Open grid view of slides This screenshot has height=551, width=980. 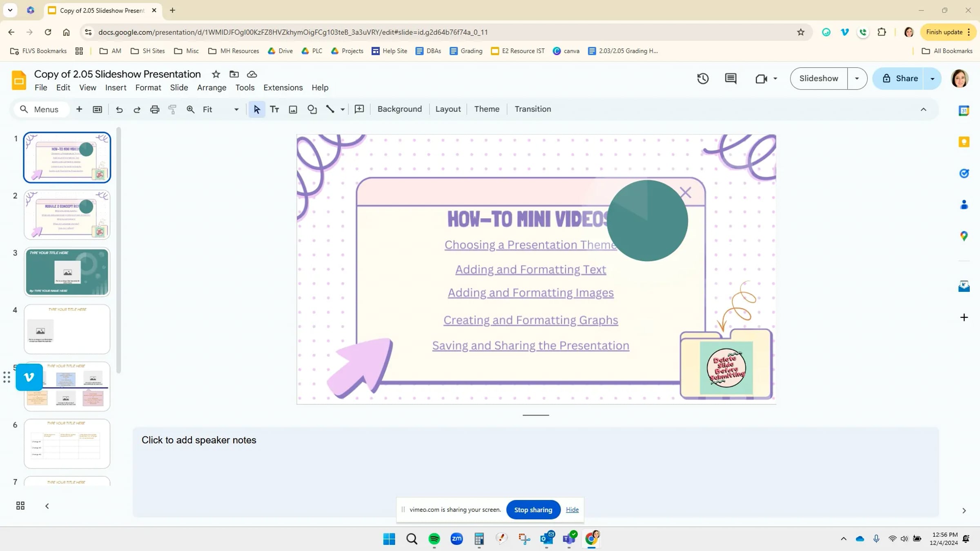pyautogui.click(x=20, y=506)
